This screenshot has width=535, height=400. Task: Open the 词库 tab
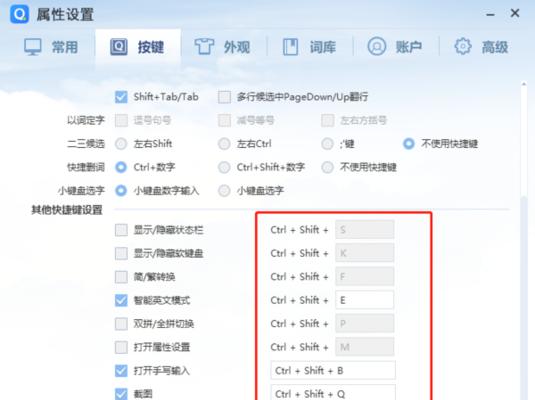(x=310, y=47)
